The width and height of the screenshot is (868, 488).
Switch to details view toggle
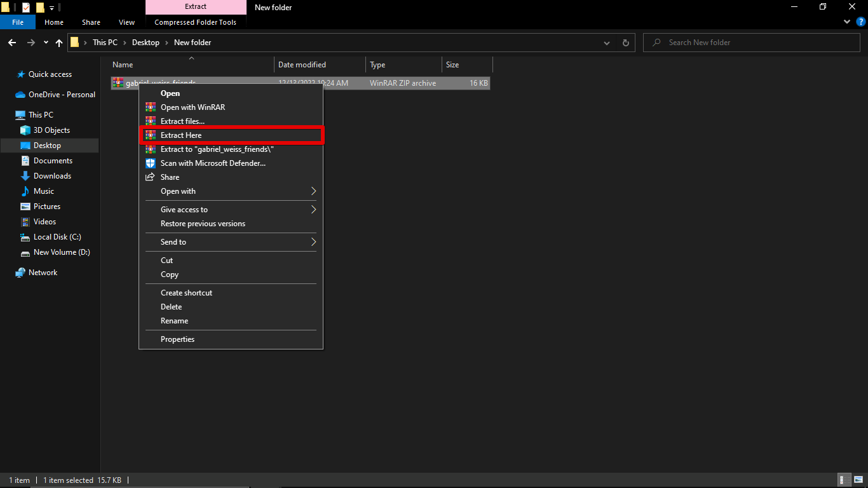(844, 480)
